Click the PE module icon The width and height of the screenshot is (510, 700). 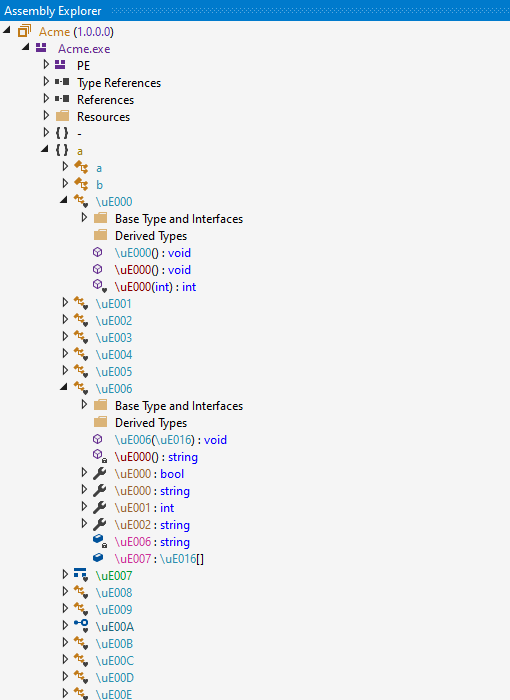[x=60, y=65]
